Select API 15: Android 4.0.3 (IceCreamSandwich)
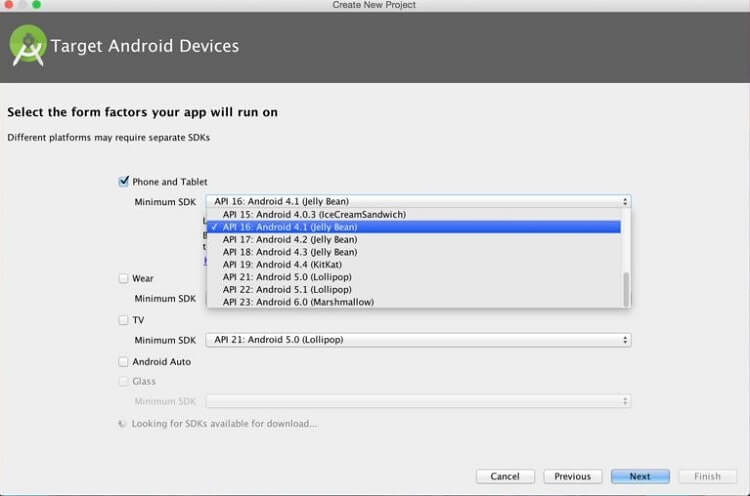750x496 pixels. point(414,214)
